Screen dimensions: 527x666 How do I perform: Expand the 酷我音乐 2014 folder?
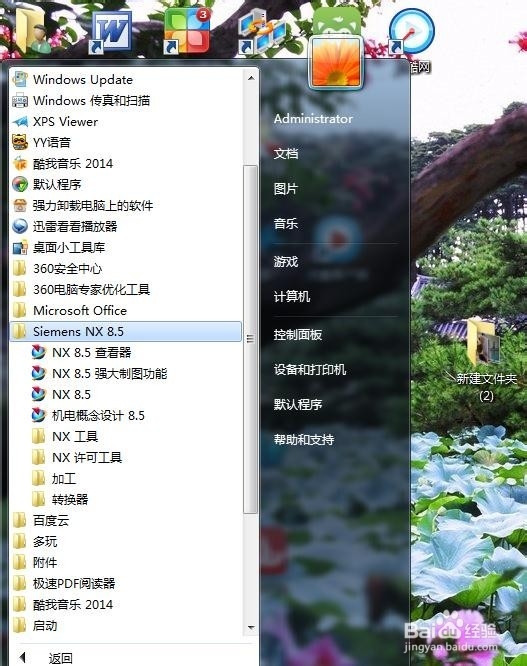(63, 604)
